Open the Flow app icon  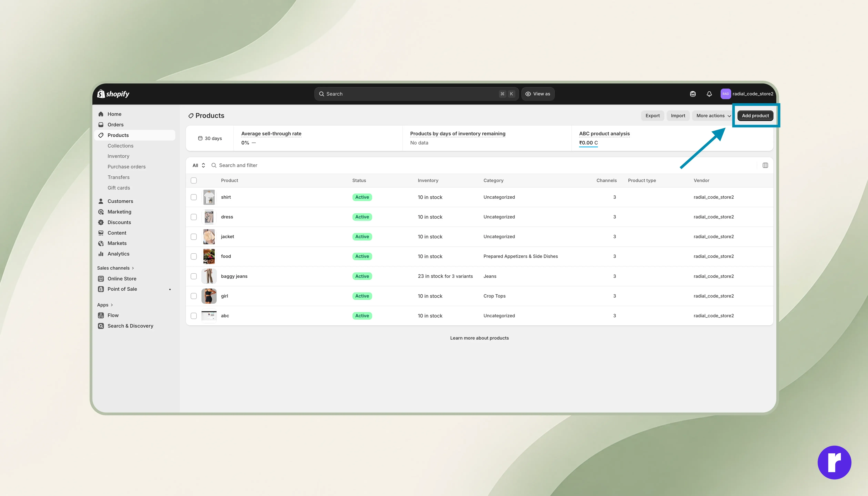[101, 315]
